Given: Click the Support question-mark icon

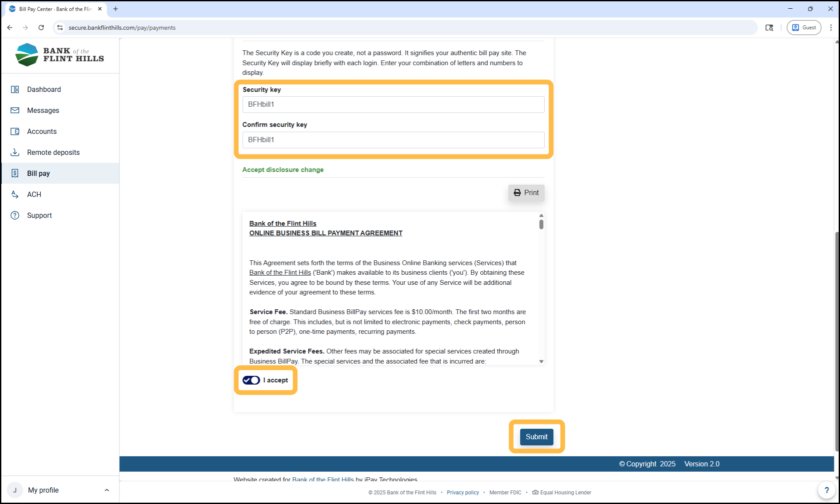Looking at the screenshot, I should coord(15,215).
